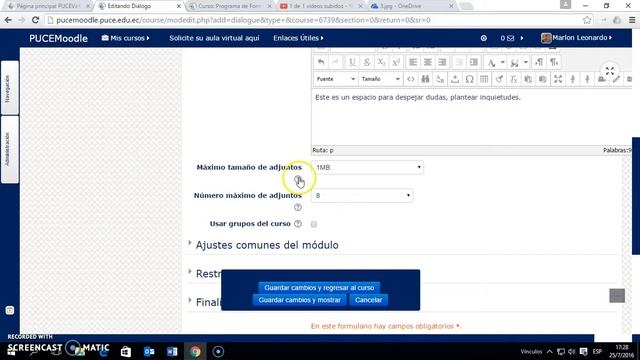This screenshot has width=640, height=360.
Task: Apply strikethrough formatting in the editor
Action: tap(367, 62)
